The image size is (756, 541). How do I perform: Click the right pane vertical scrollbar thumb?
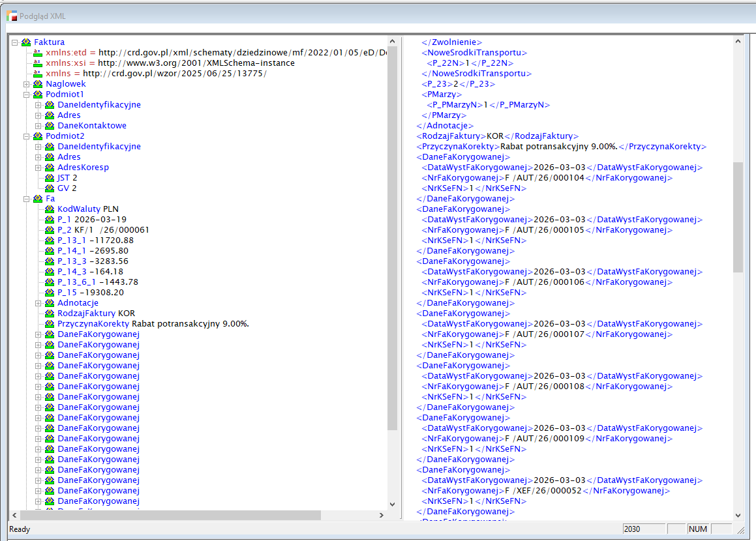click(738, 216)
